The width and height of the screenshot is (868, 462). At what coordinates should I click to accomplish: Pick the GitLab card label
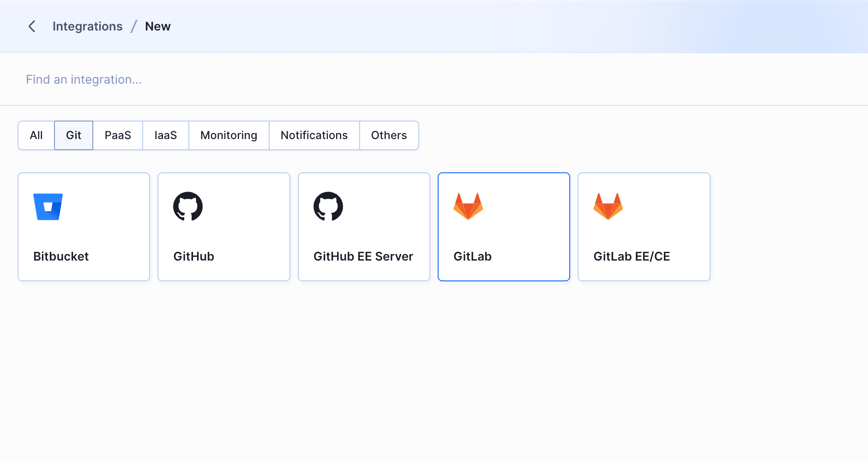click(473, 256)
